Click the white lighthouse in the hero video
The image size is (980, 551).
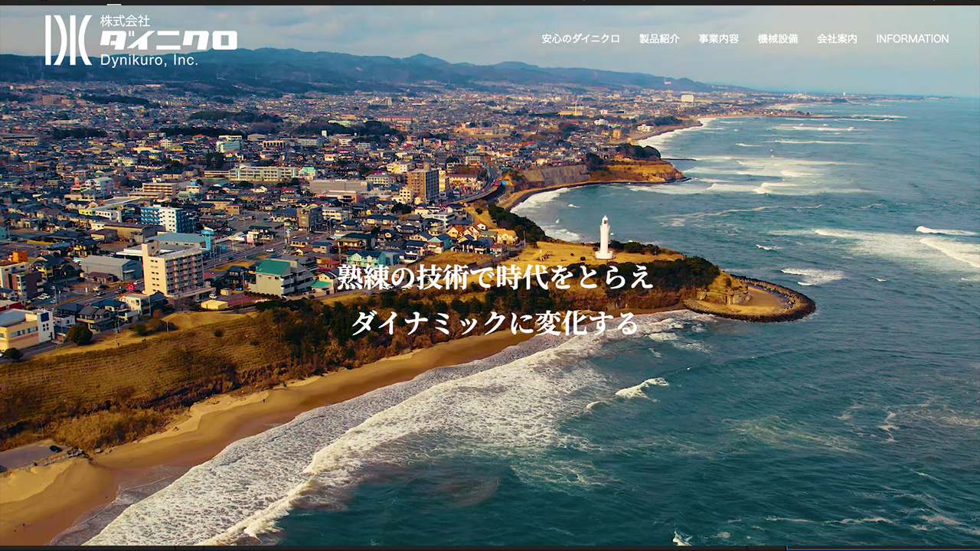(x=605, y=237)
